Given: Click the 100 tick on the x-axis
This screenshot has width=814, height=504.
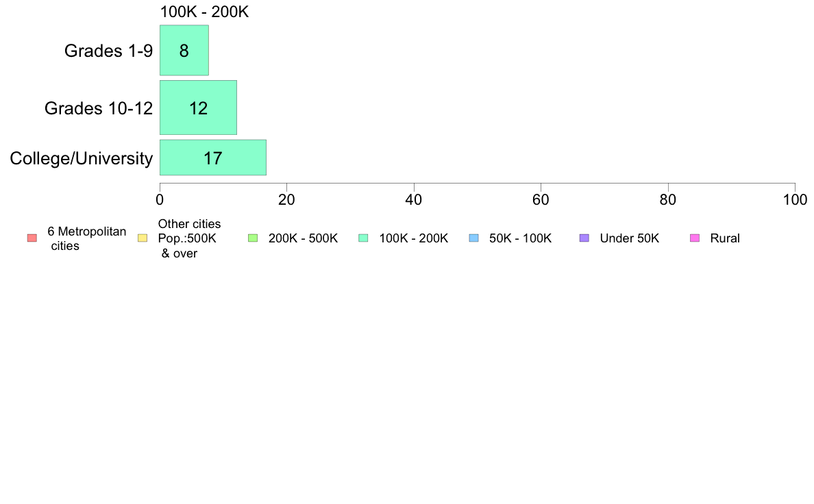Looking at the screenshot, I should [795, 200].
